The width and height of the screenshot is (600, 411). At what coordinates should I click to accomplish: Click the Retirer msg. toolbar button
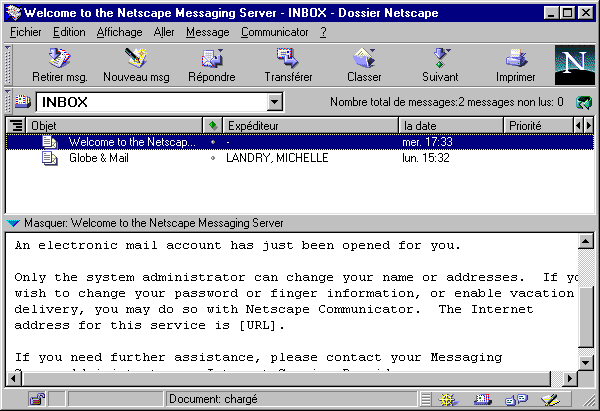(59, 65)
